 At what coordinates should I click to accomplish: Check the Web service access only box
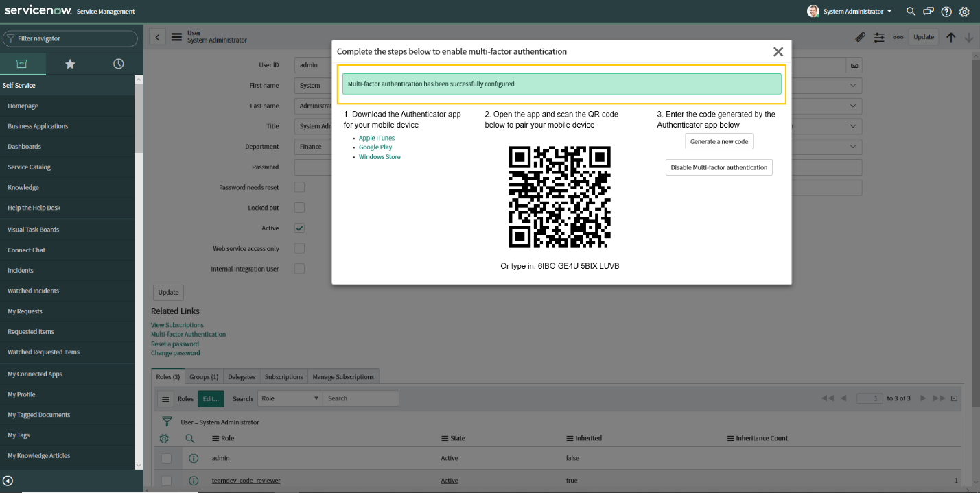tap(299, 248)
